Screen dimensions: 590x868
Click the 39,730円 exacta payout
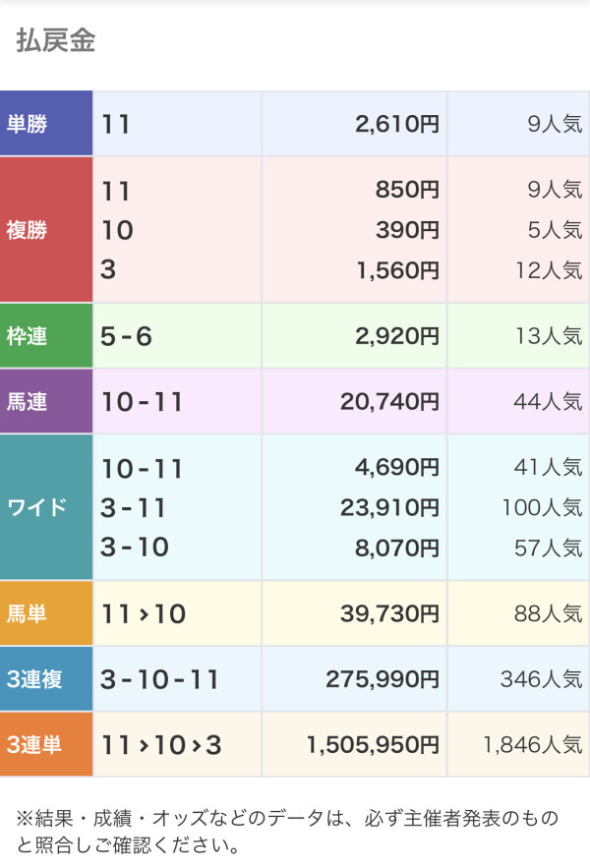click(x=389, y=613)
